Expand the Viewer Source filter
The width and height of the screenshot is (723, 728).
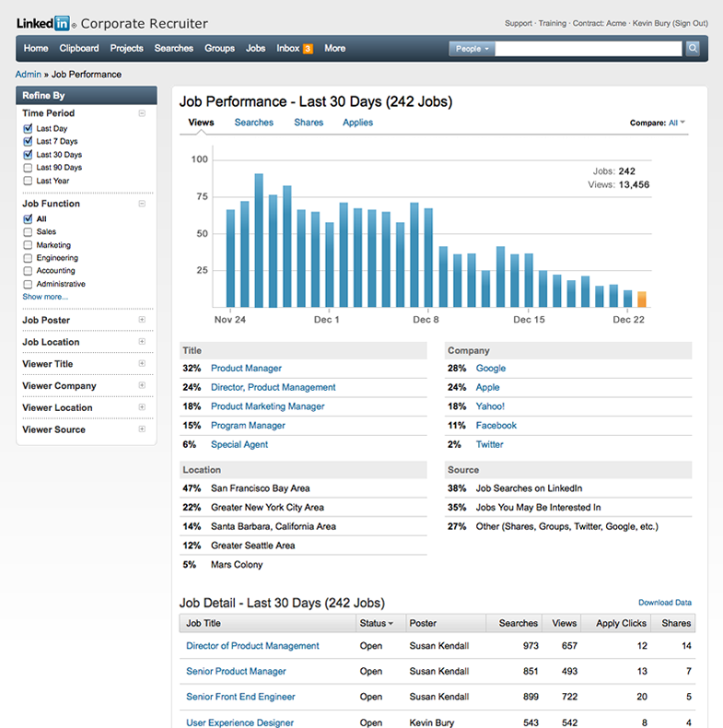(x=142, y=429)
